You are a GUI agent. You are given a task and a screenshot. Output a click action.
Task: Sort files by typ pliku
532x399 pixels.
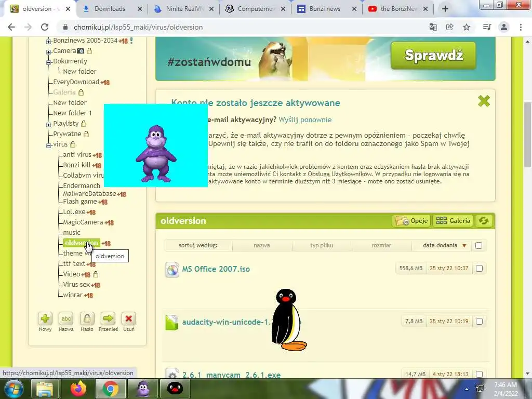click(321, 245)
